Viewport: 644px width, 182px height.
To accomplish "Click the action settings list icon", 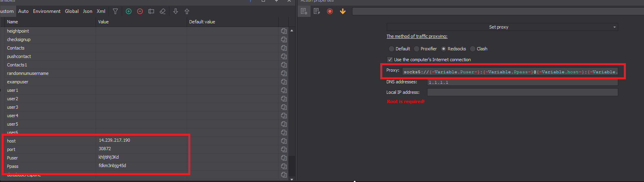I will pos(304,11).
